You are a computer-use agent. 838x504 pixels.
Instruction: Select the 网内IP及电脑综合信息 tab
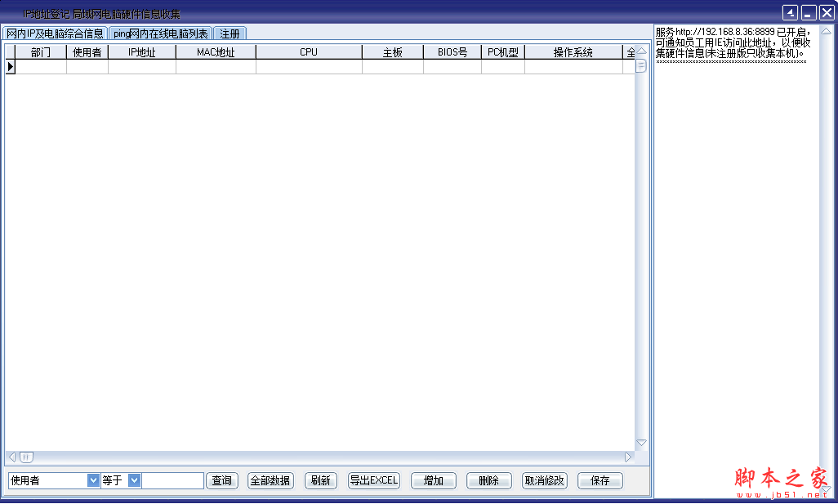point(54,33)
